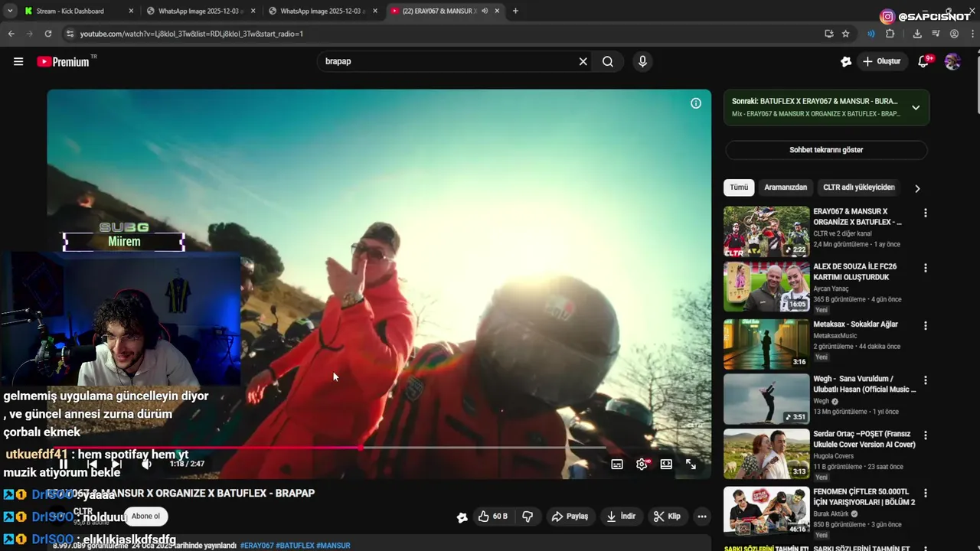Viewport: 980px width, 551px height.
Task: Show chat replay via Sohbet tekrarını göster
Action: click(x=826, y=150)
